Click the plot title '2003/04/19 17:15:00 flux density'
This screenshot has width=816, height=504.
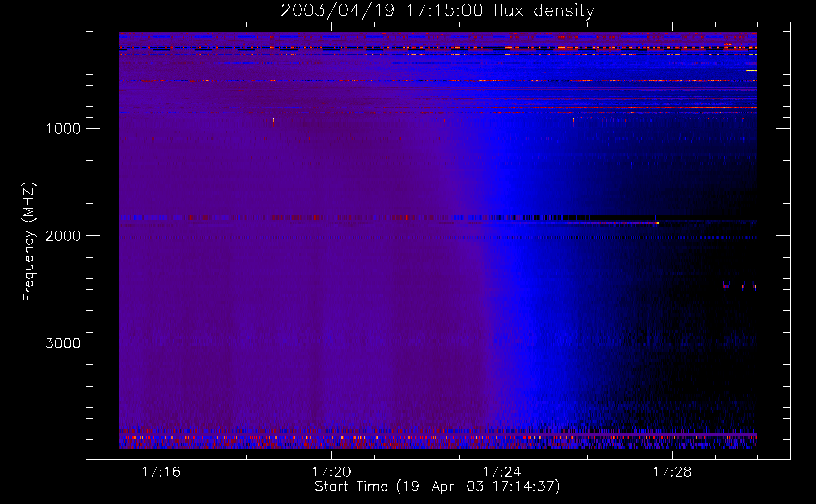click(x=437, y=11)
